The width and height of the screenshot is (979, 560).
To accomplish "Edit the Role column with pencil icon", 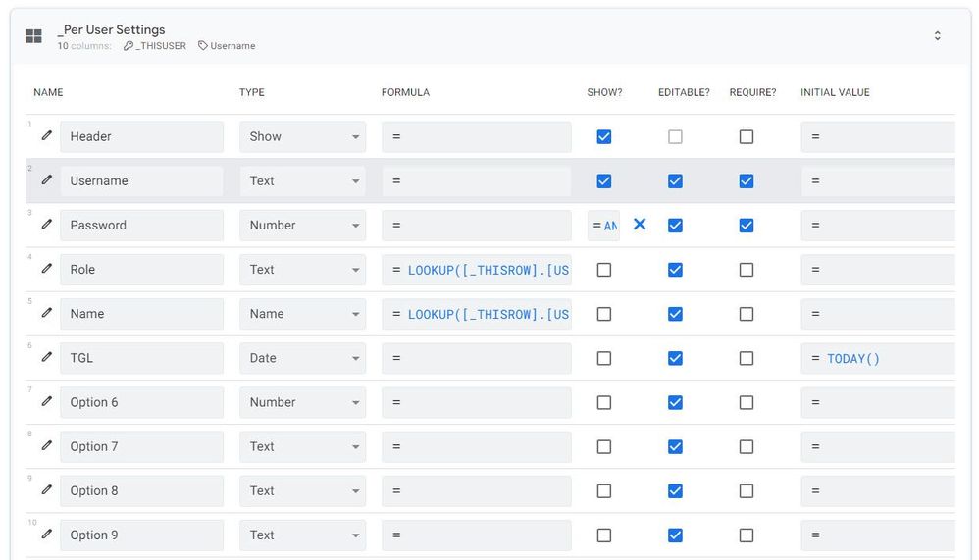I will 47,269.
